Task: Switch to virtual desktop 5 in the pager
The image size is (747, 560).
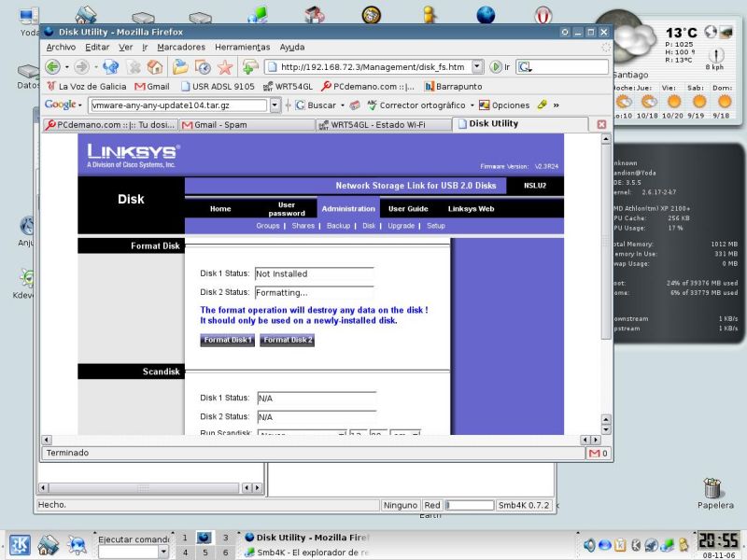Action: 205,553
